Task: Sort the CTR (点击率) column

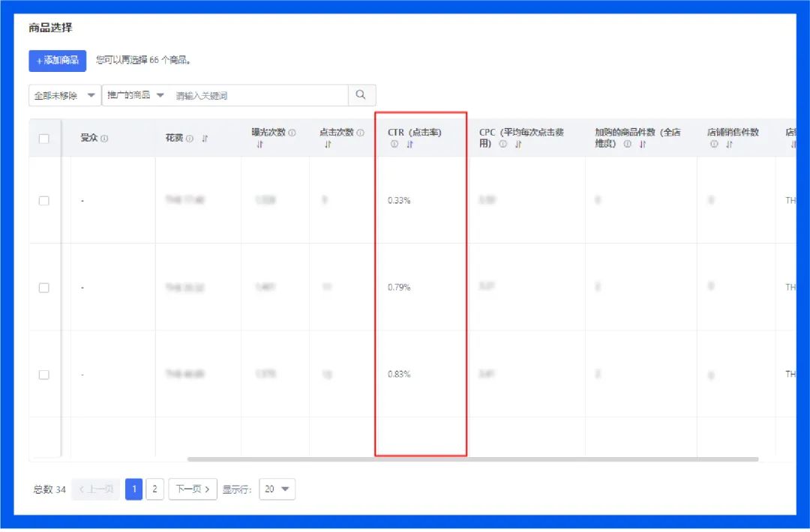Action: [409, 143]
